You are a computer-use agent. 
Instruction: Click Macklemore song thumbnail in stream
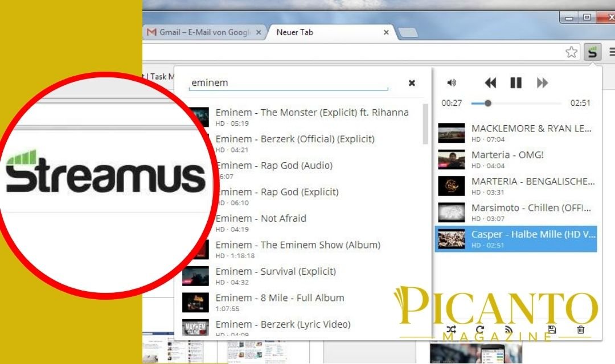(x=452, y=133)
